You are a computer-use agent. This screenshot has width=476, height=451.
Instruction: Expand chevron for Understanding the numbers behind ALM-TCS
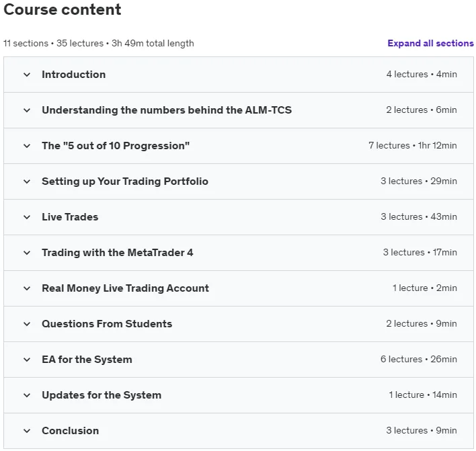(x=27, y=110)
